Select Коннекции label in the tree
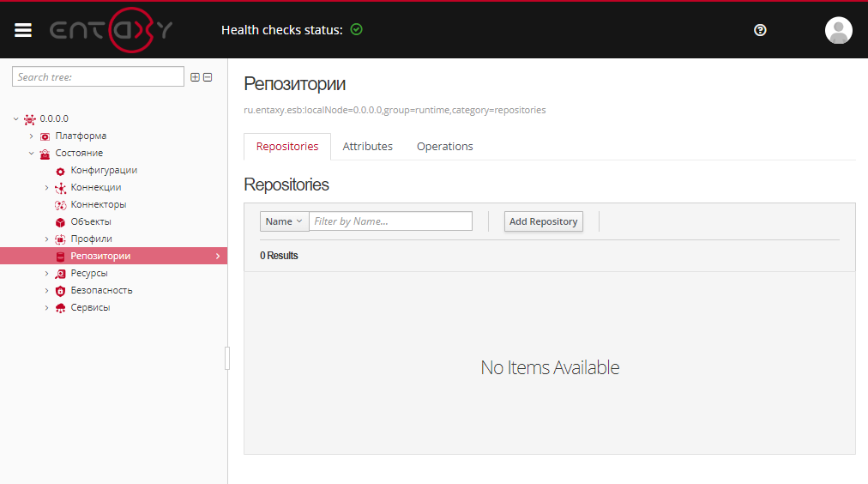The width and height of the screenshot is (868, 484). coord(96,187)
